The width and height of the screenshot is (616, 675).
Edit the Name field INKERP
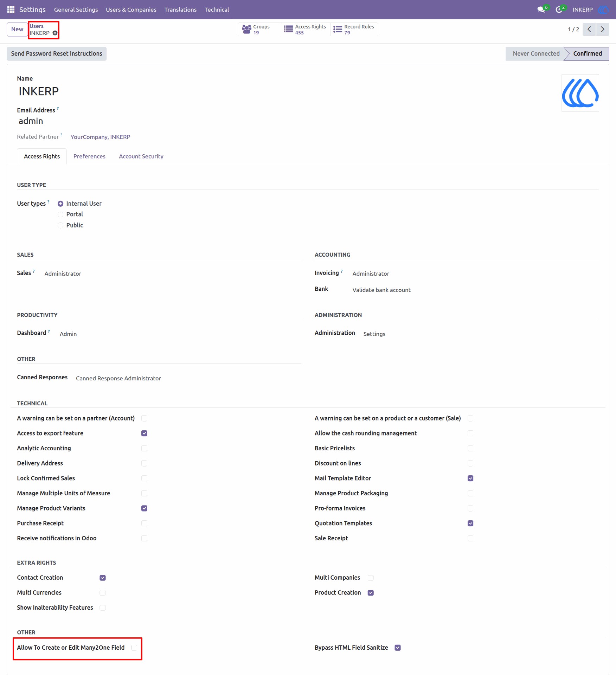(x=39, y=91)
